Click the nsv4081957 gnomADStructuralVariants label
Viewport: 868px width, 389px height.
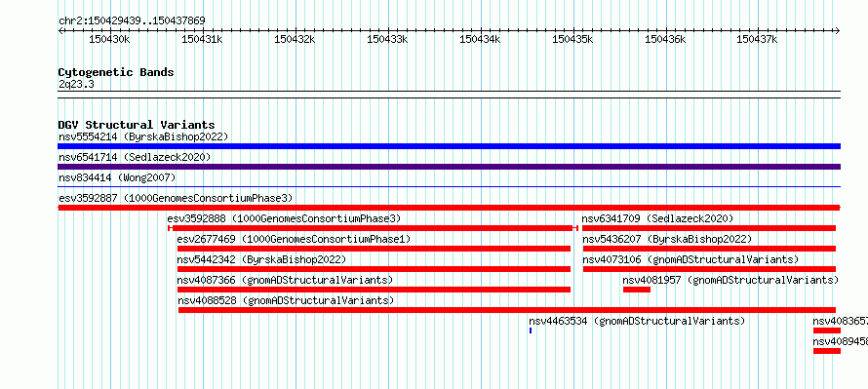(x=731, y=280)
